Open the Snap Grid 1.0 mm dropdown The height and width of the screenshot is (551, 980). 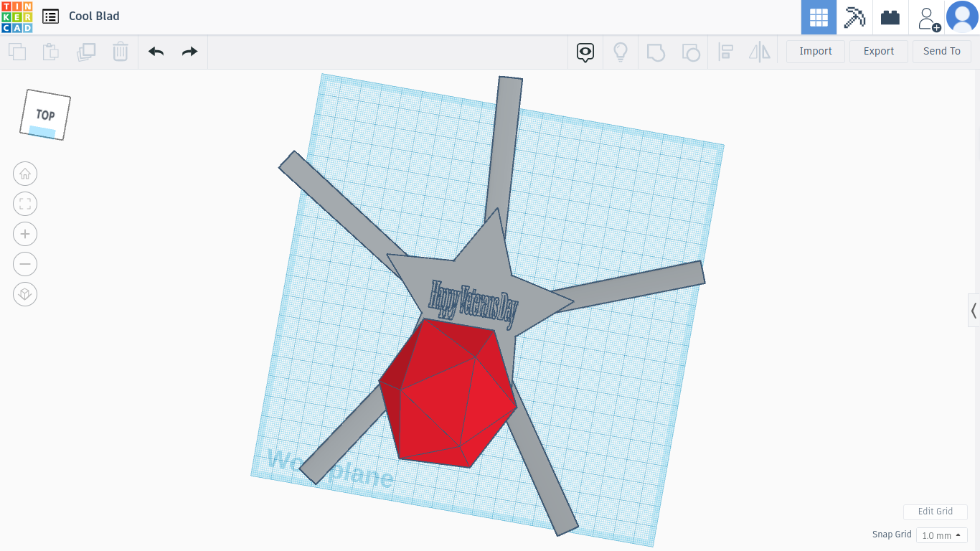click(x=942, y=535)
